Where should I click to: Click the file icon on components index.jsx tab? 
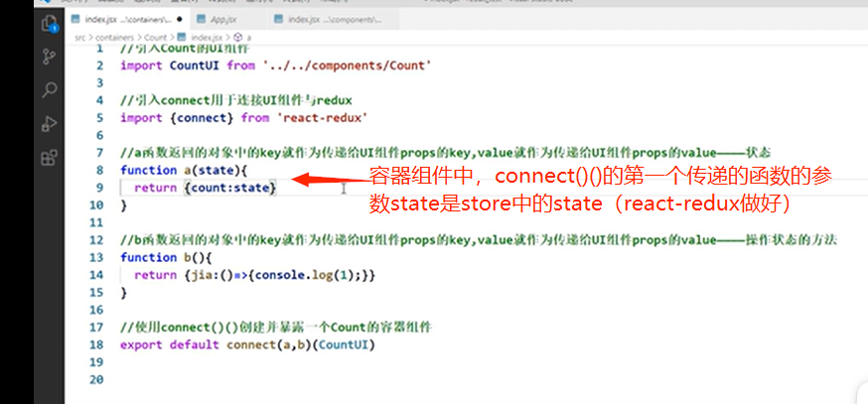click(279, 20)
